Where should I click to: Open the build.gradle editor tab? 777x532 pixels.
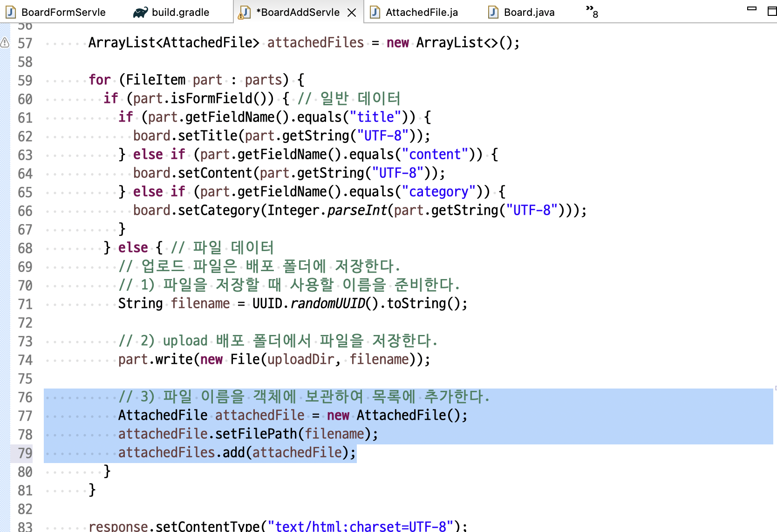172,12
